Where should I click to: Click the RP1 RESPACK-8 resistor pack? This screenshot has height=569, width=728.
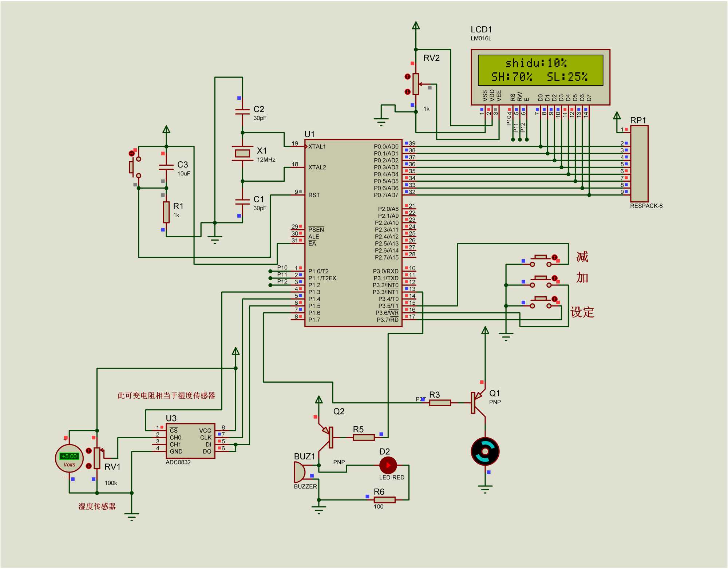tap(639, 163)
